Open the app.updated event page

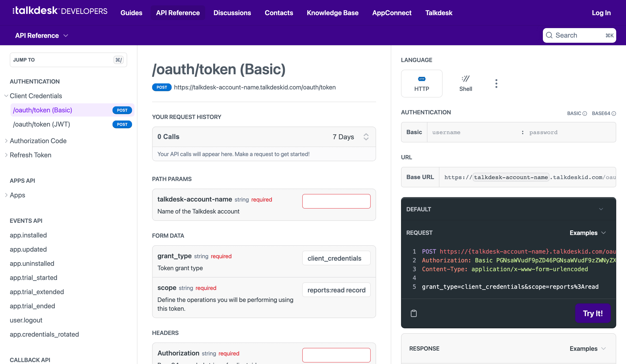pos(28,249)
